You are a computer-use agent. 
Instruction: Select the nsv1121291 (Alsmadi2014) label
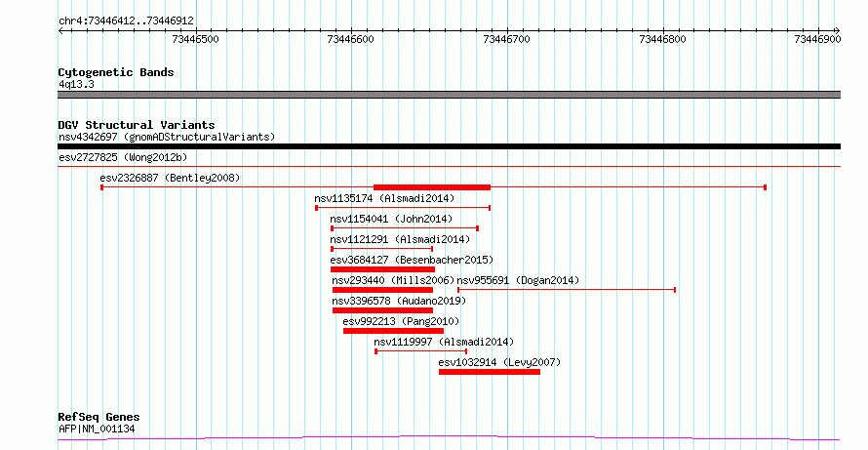[x=400, y=239]
